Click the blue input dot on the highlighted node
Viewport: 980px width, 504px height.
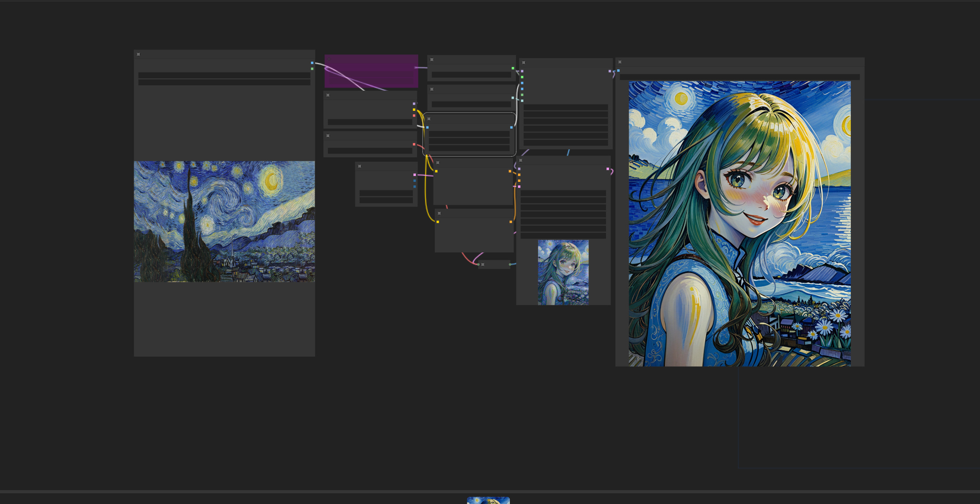tap(427, 127)
